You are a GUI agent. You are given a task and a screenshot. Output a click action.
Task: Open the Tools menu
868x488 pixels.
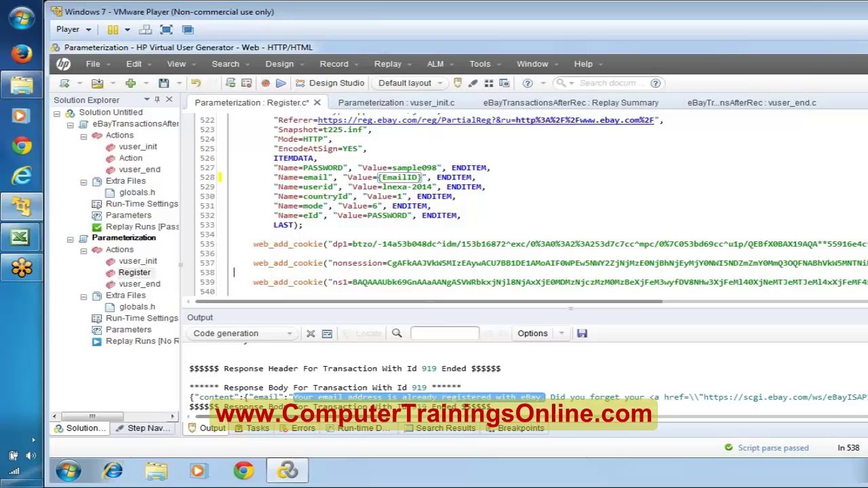(x=479, y=64)
